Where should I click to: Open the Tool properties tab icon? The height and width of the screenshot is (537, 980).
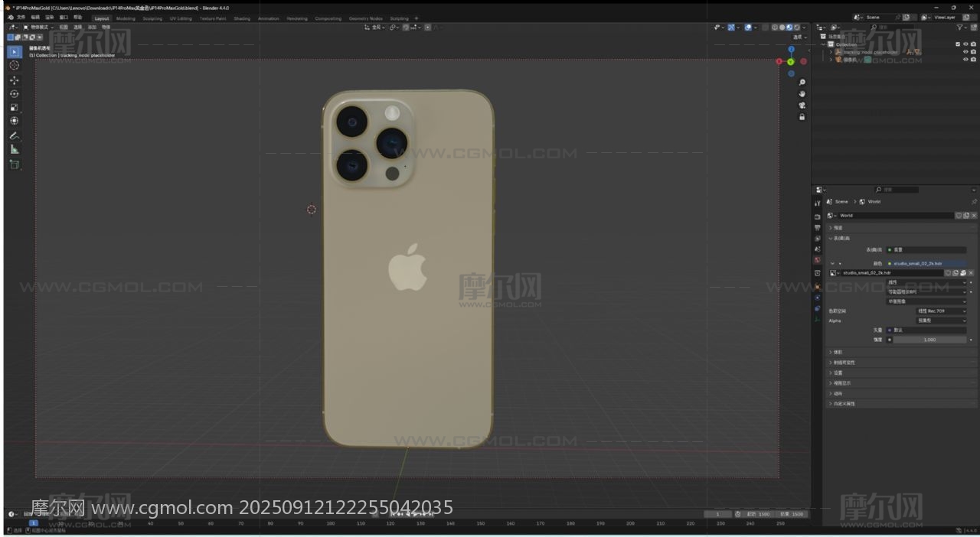pos(818,203)
